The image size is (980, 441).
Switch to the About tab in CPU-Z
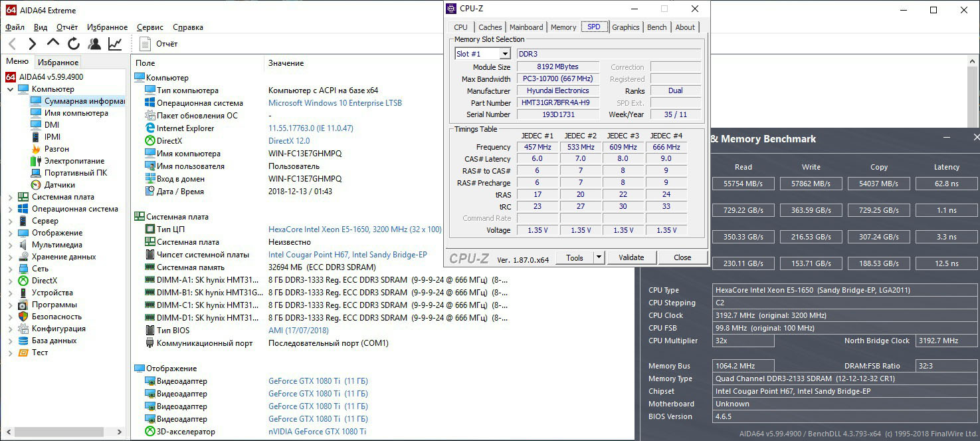tap(685, 27)
